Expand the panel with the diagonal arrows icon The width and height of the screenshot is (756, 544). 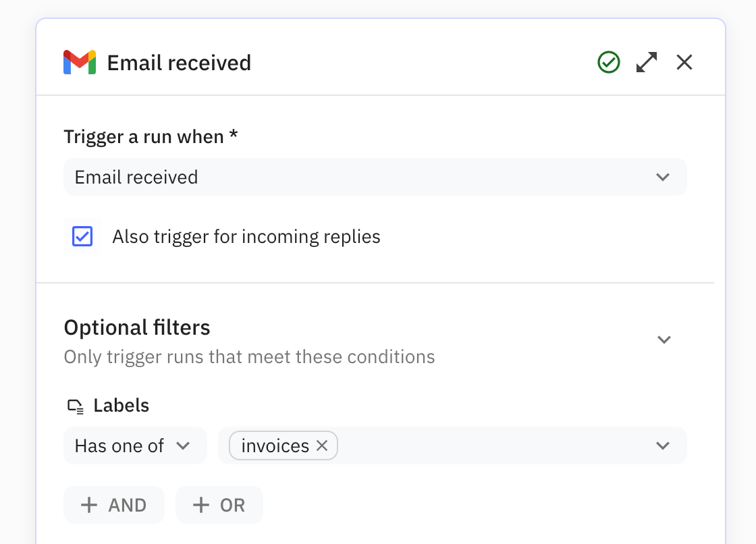point(647,63)
